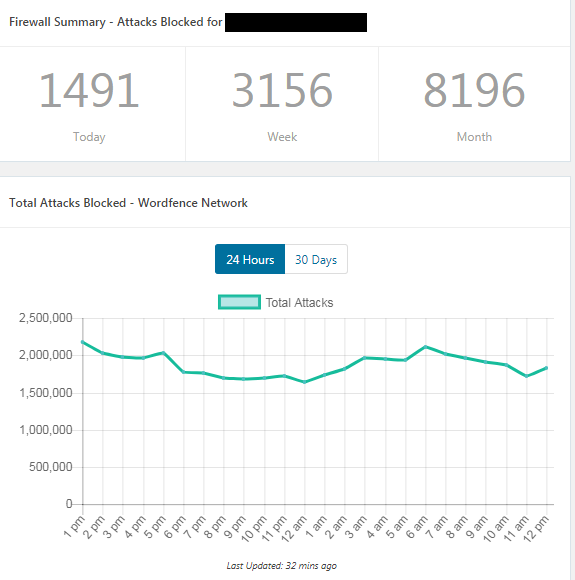This screenshot has width=575, height=580.
Task: Click the Week label under 3156
Action: tap(282, 137)
